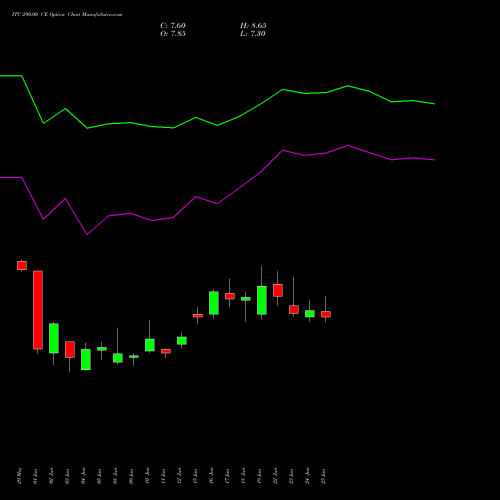The width and height of the screenshot is (500, 500).
Task: Select the close value C: 7.60
Action: click(173, 26)
